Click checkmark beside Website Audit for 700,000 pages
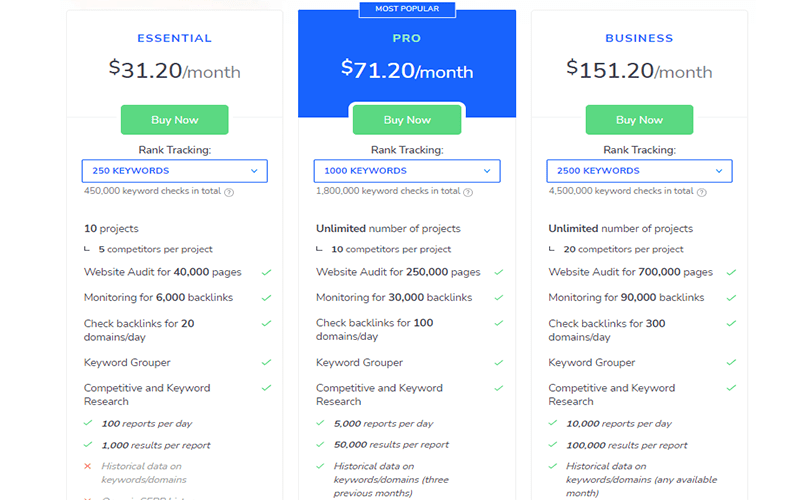Image resolution: width=800 pixels, height=500 pixels. pyautogui.click(x=732, y=272)
